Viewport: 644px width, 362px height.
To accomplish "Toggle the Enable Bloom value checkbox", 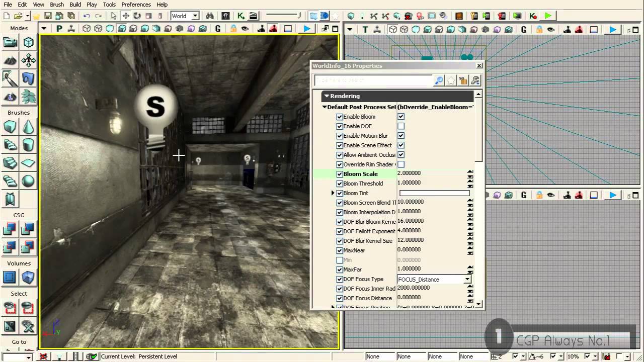I will click(401, 117).
